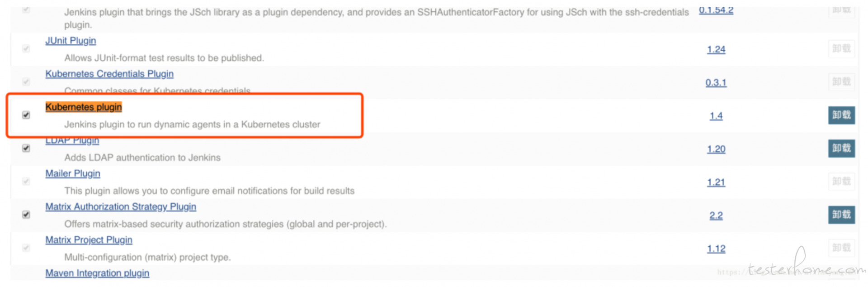The image size is (868, 287).
Task: Click the highlighted Kubernetes plugin link
Action: coord(84,107)
